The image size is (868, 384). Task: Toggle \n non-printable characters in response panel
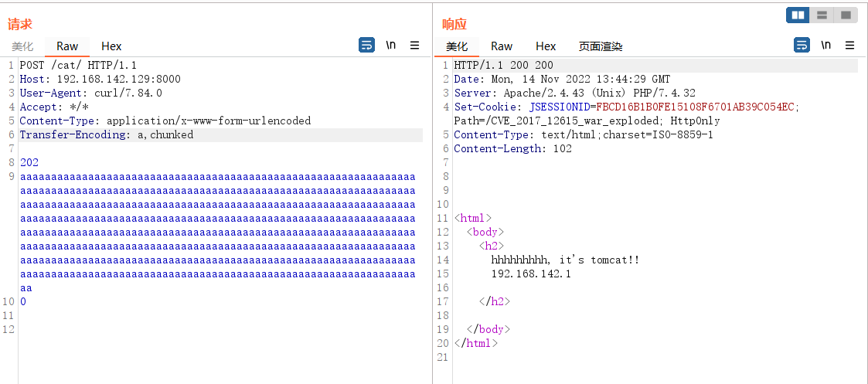[x=826, y=46]
